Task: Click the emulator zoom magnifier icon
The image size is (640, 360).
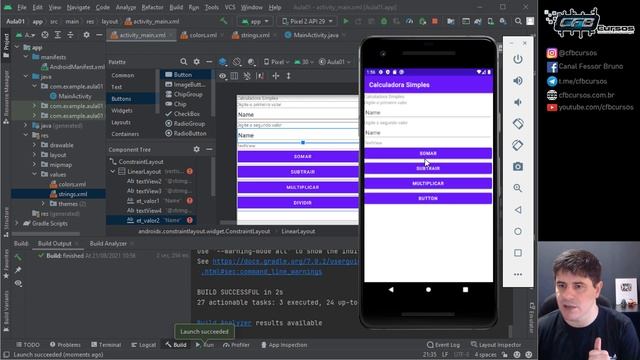Action: tap(518, 188)
